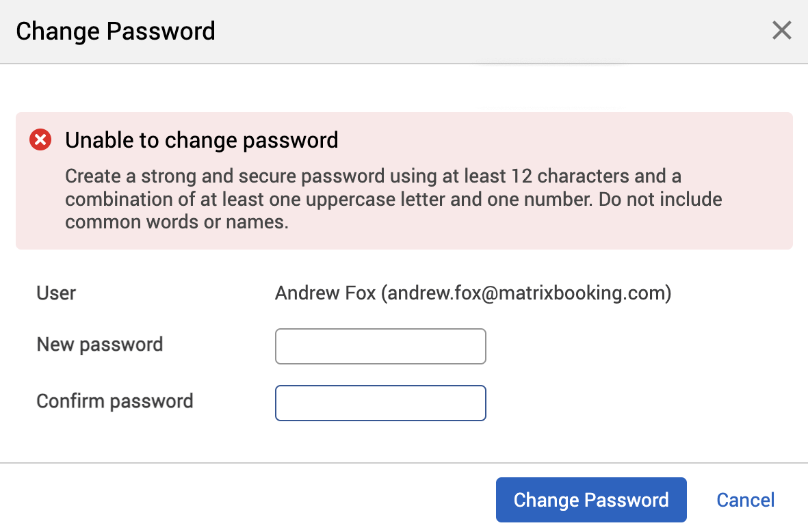Focus the highlighted Confirm password input
The image size is (808, 532).
380,403
